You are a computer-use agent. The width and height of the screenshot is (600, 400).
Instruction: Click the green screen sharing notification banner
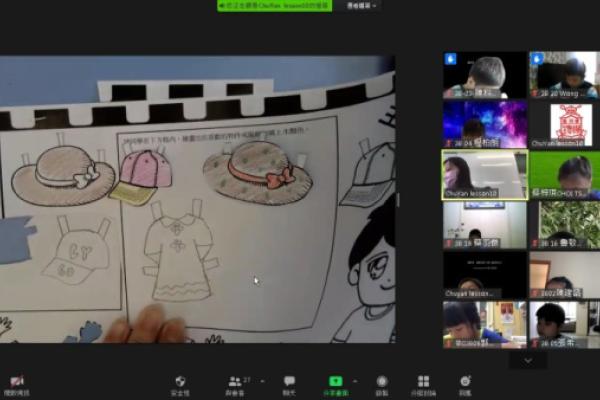274,6
